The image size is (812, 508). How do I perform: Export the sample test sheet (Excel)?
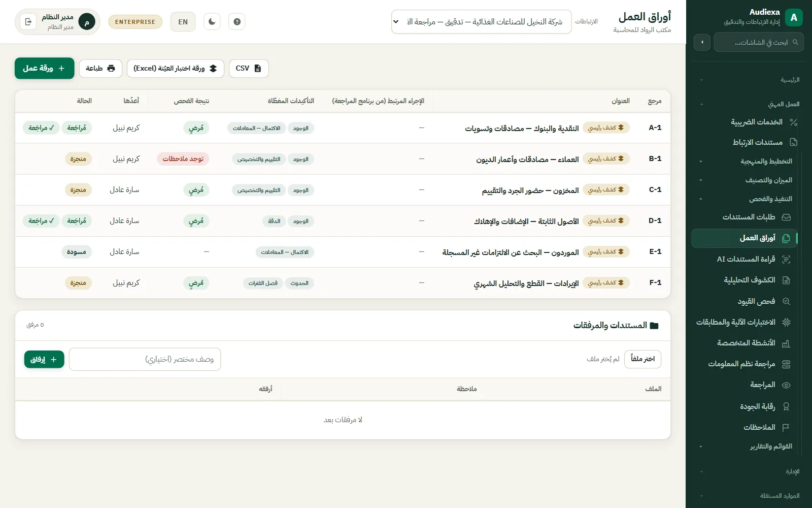pyautogui.click(x=176, y=68)
